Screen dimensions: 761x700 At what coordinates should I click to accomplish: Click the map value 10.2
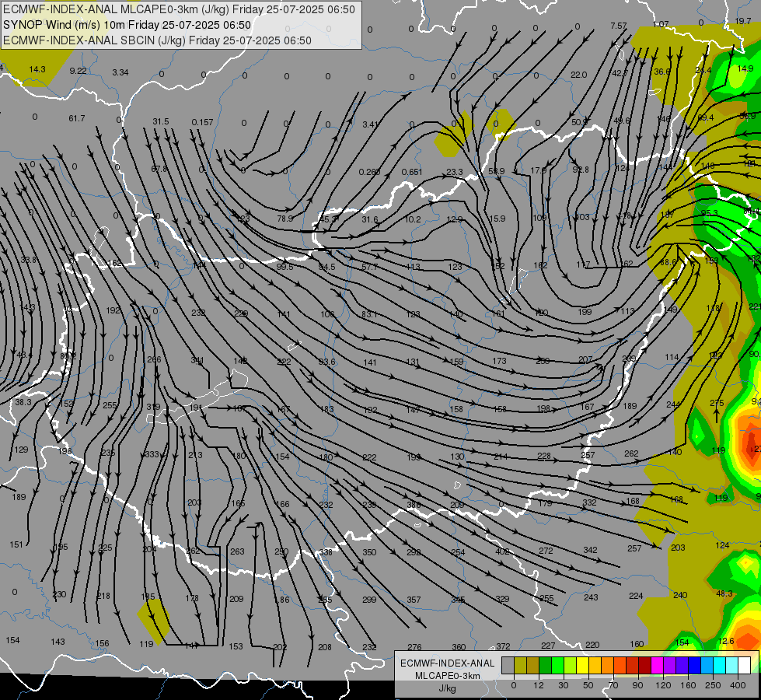(x=413, y=219)
